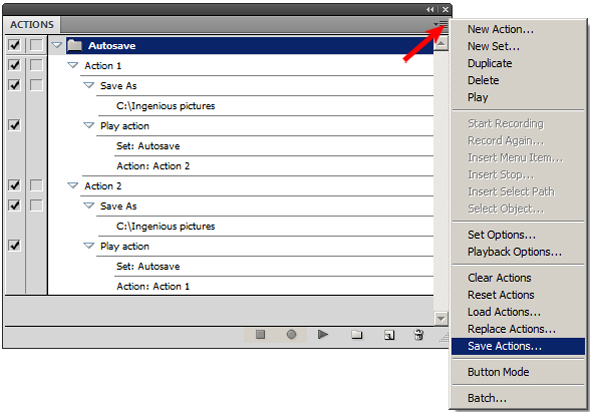
Task: Toggle the Autosave set checkbox
Action: (14, 45)
